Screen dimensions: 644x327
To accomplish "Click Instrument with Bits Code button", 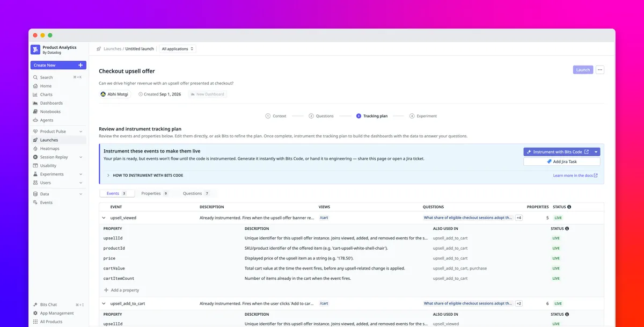I will coord(558,152).
